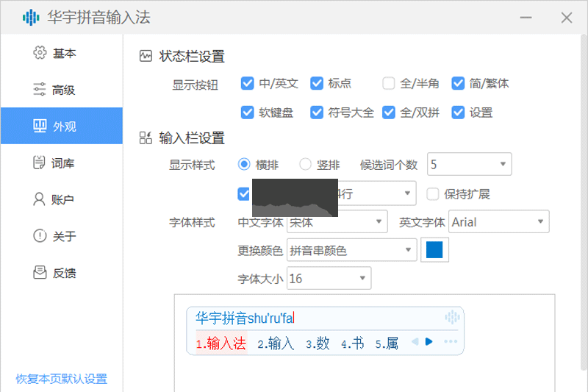This screenshot has width=588, height=392.
Task: Click candidate 3.数 in preview
Action: pyautogui.click(x=318, y=343)
